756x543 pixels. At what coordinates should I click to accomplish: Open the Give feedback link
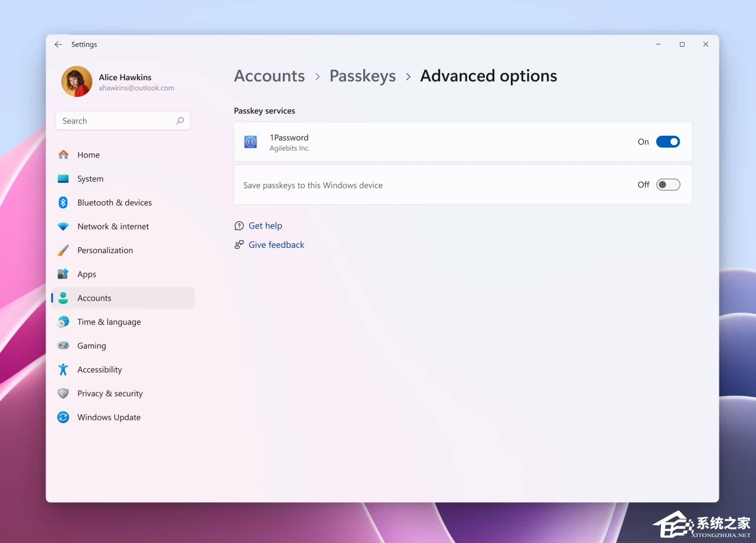[x=276, y=244]
